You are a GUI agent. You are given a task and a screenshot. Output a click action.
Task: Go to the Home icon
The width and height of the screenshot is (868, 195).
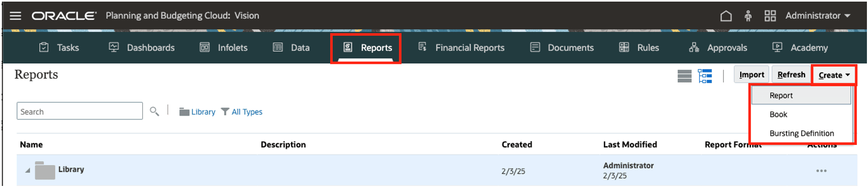point(726,16)
